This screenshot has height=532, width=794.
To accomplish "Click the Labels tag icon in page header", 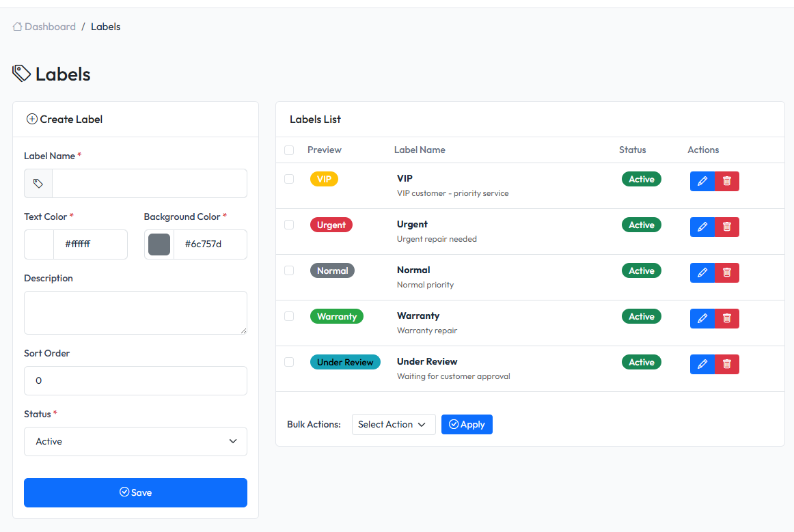I will tap(21, 74).
